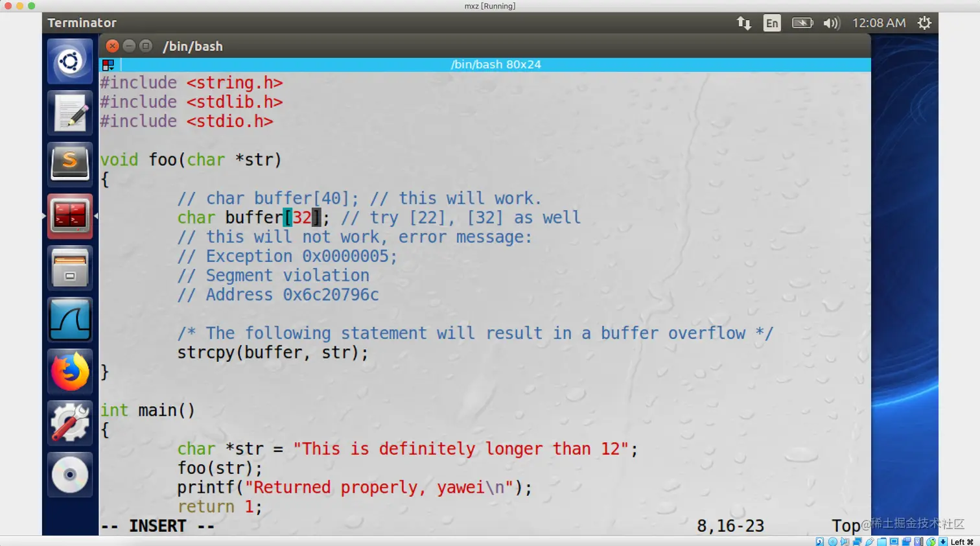Click the '-- INSERT --' vim mode indicator
The height and width of the screenshot is (546, 980).
coord(157,526)
